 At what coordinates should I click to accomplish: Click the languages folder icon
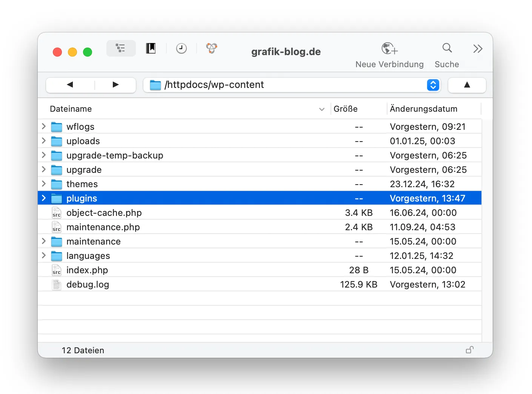tap(57, 256)
